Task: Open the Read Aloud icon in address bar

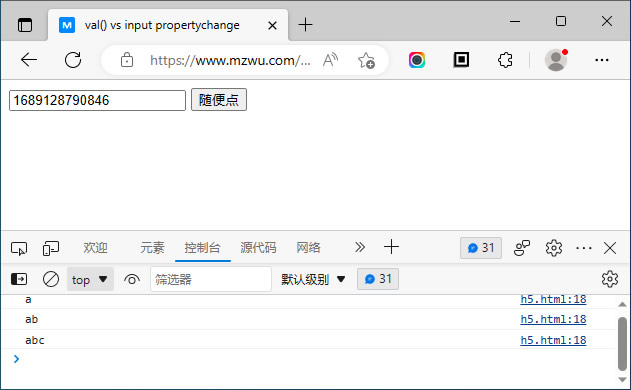Action: click(330, 60)
